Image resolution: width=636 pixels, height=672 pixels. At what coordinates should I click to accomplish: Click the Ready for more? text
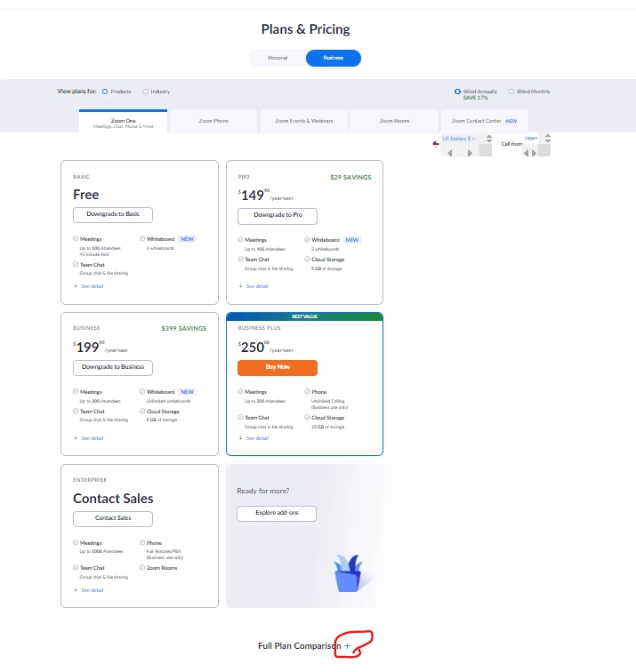pos(263,491)
